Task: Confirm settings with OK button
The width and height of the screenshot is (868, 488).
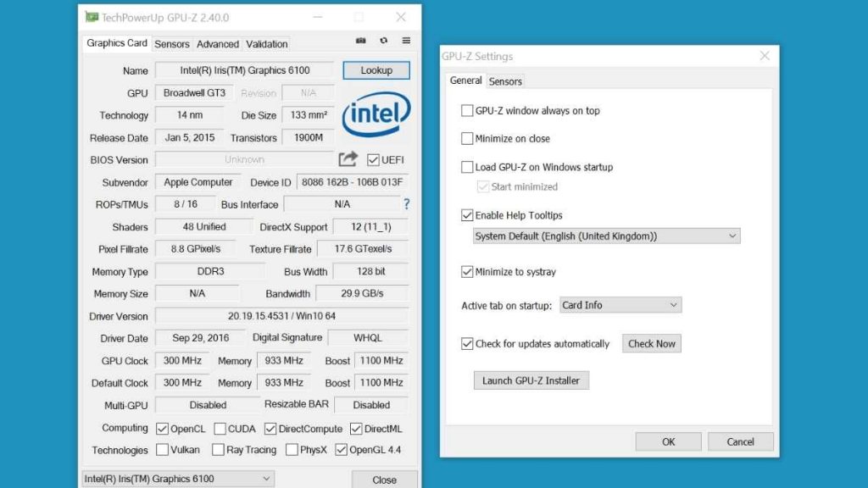Action: pos(668,441)
